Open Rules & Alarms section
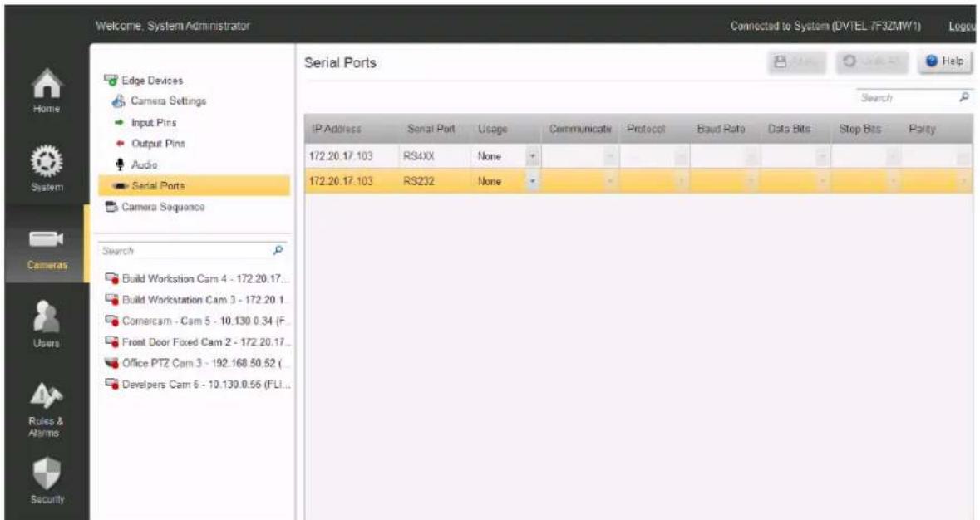This screenshot has height=520, width=980. [47, 409]
